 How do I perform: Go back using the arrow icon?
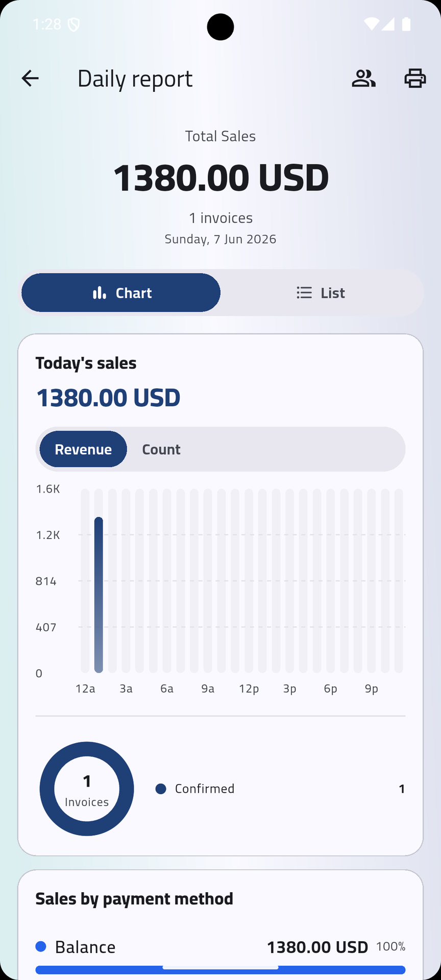coord(30,79)
